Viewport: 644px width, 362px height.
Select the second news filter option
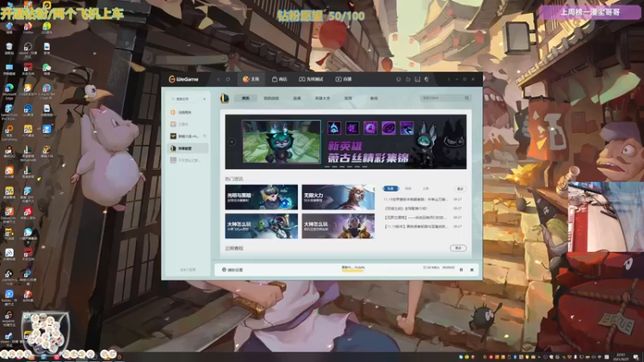coord(408,188)
